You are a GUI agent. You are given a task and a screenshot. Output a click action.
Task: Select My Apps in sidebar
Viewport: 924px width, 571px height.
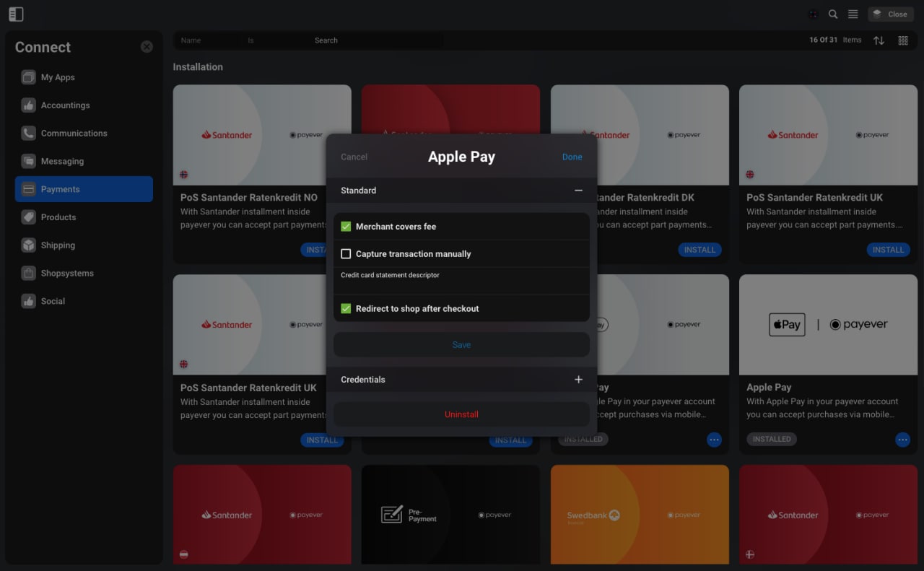tap(84, 77)
